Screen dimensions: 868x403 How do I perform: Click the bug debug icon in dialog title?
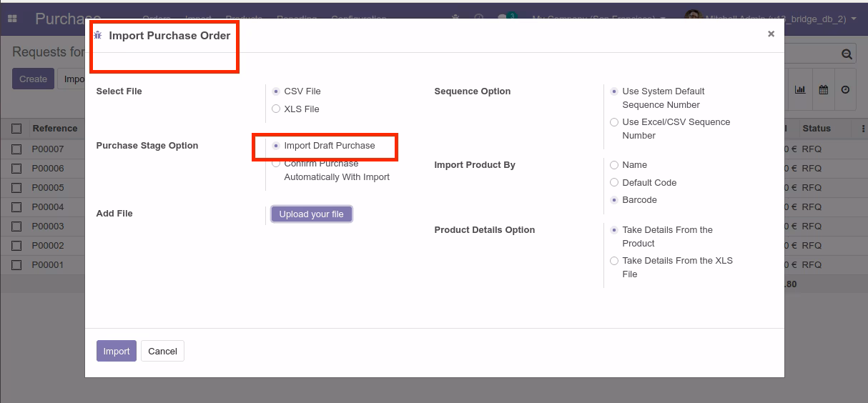click(98, 35)
